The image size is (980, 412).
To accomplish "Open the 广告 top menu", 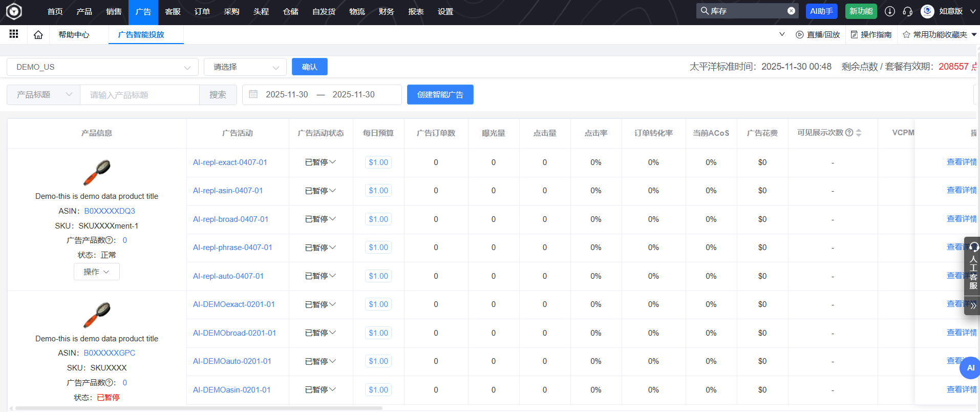I will click(x=143, y=12).
